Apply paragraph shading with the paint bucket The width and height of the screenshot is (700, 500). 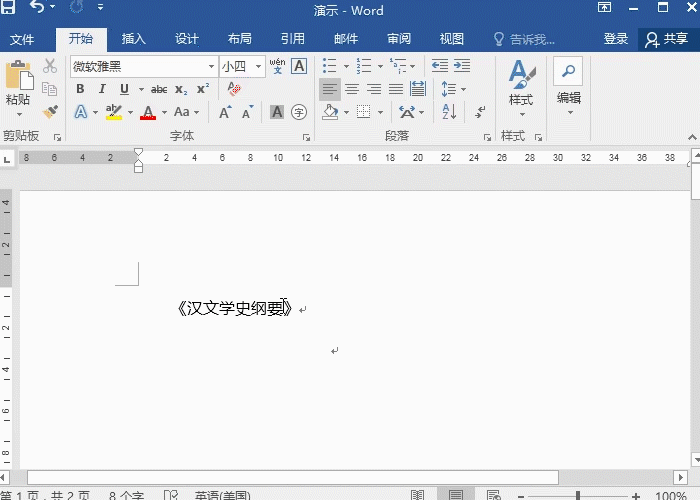coord(330,112)
